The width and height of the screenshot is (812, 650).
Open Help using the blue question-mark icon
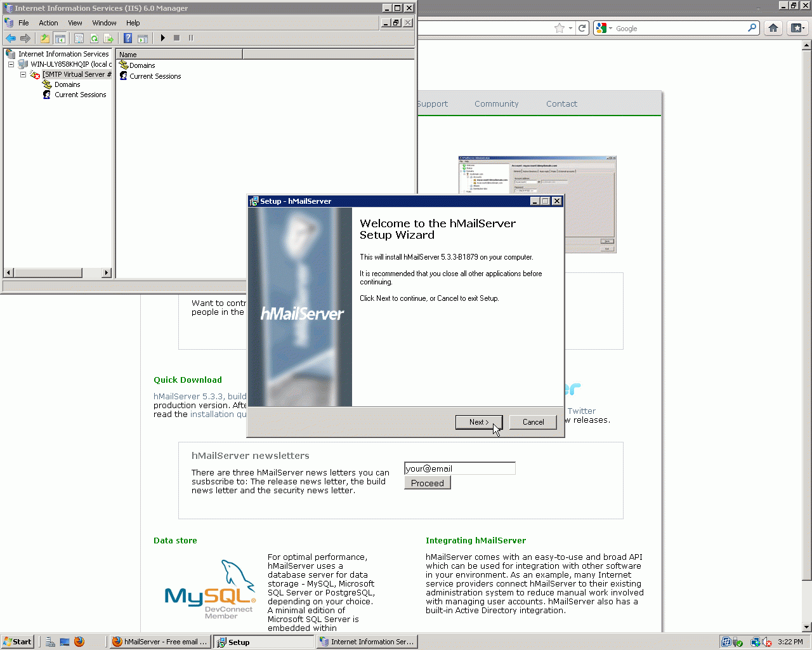[128, 38]
